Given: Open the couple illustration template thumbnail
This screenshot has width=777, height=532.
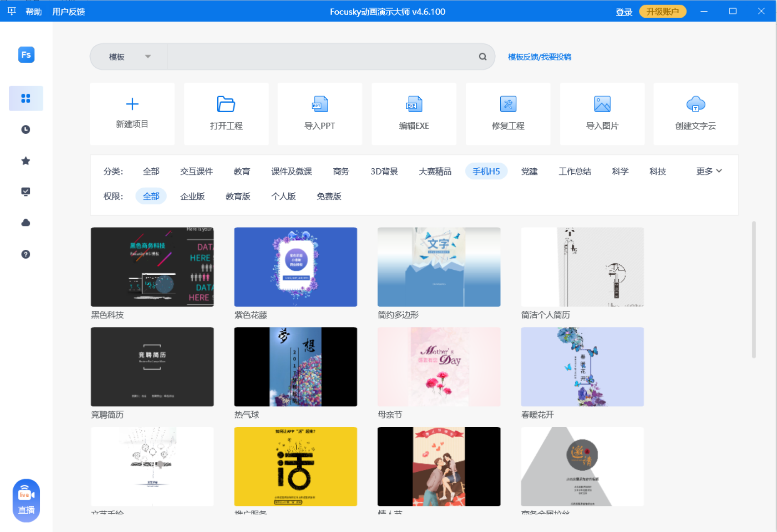Looking at the screenshot, I should coord(439,466).
